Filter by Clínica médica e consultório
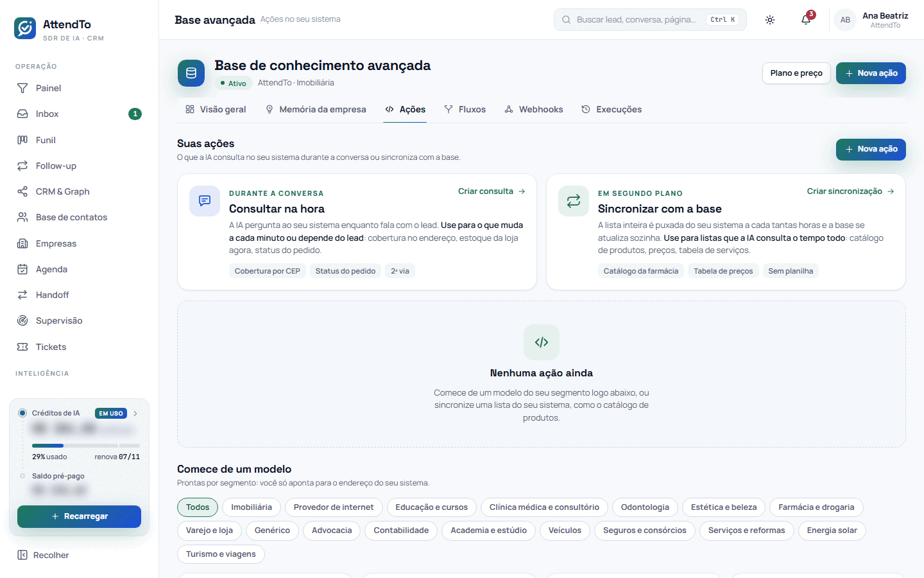This screenshot has height=578, width=924. (x=544, y=507)
